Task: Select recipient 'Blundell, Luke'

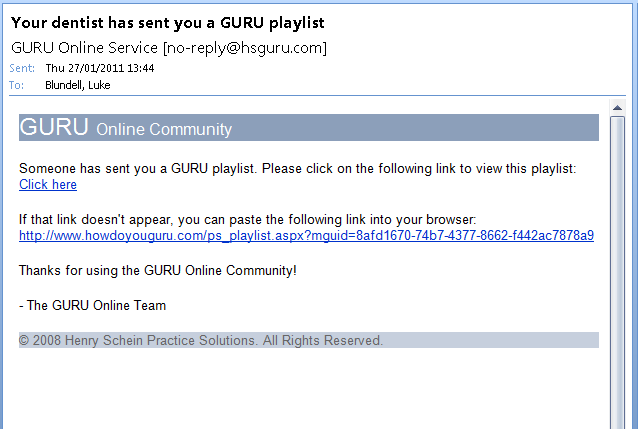Action: click(78, 85)
